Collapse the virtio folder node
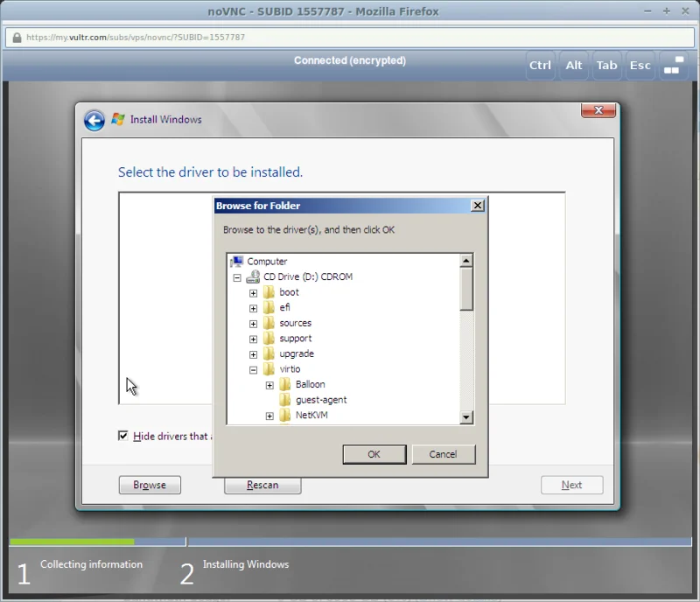Viewport: 700px width, 602px height. tap(253, 369)
